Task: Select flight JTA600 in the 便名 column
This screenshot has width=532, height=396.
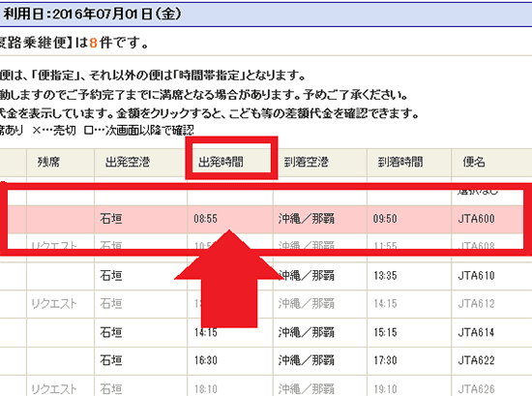Action: click(x=476, y=219)
